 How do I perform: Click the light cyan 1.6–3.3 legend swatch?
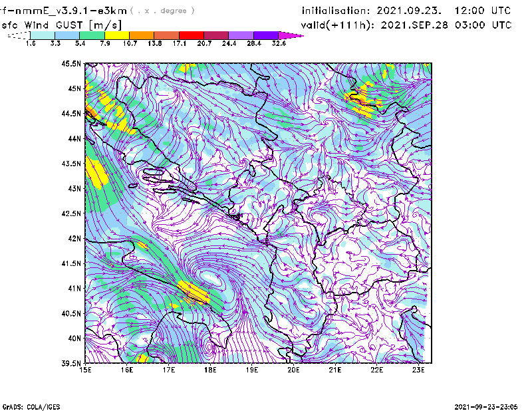[43, 35]
